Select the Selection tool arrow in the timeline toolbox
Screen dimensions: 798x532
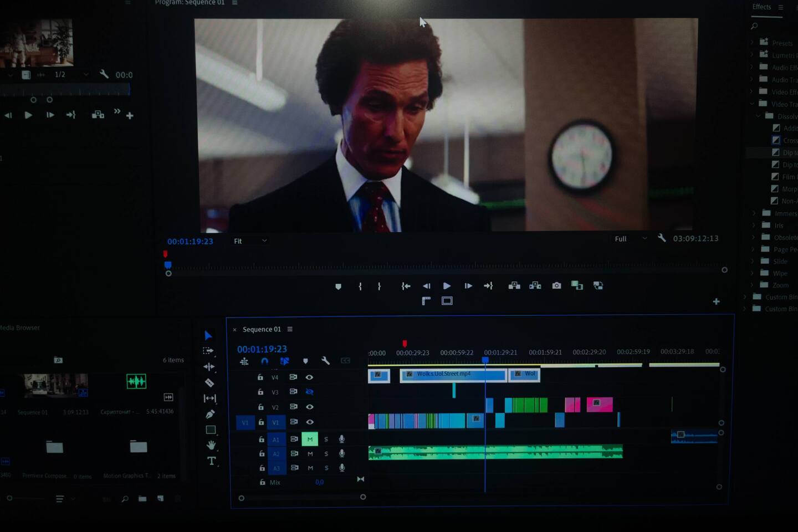tap(208, 335)
